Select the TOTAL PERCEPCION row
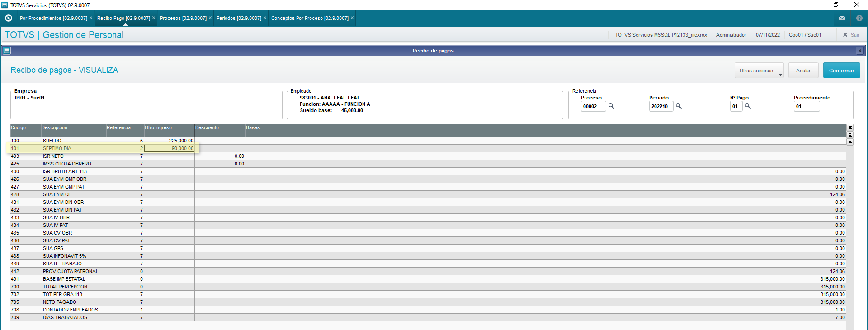The height and width of the screenshot is (330, 868). 428,287
